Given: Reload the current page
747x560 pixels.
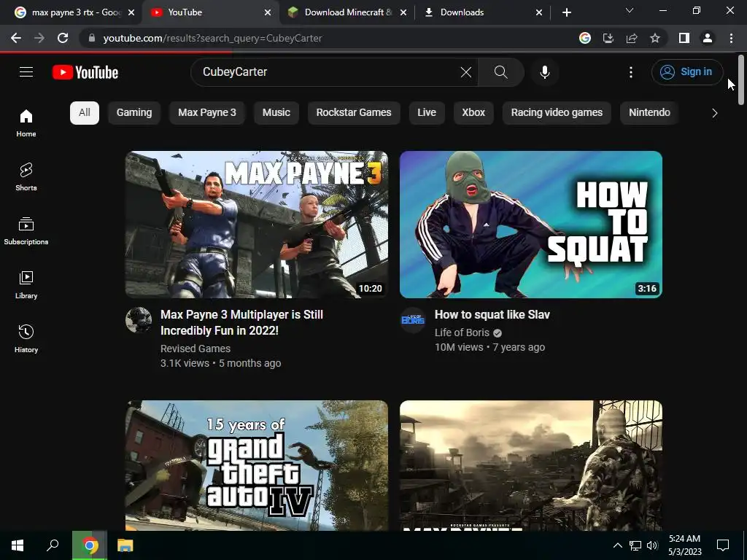Looking at the screenshot, I should point(63,38).
